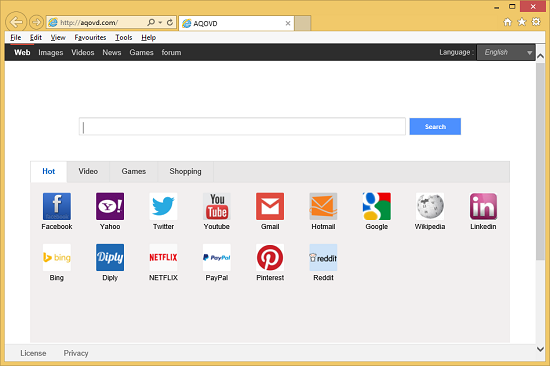550x366 pixels.
Task: Open the Youtube shortcut icon
Action: (217, 206)
